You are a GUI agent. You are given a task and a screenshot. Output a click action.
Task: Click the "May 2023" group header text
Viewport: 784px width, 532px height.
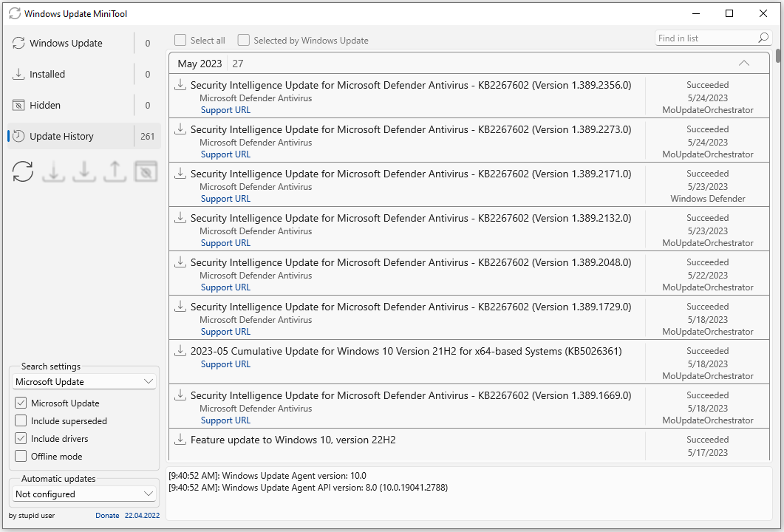click(200, 64)
